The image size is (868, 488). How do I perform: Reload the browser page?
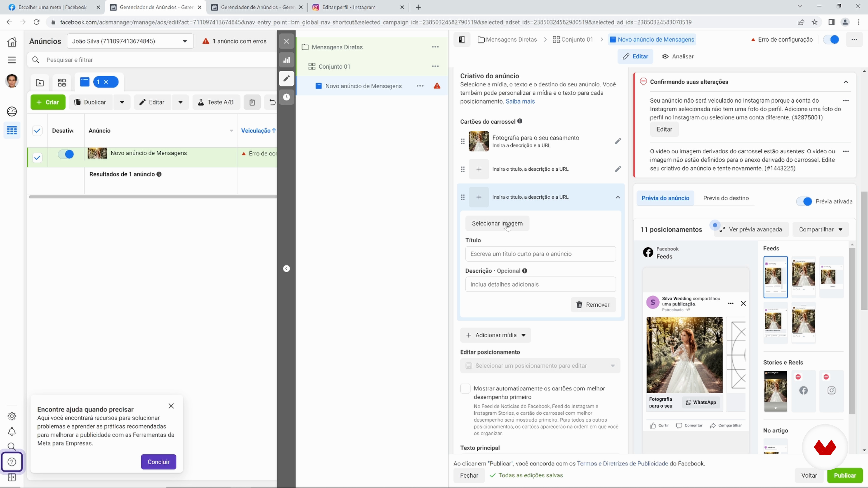pyautogui.click(x=36, y=22)
